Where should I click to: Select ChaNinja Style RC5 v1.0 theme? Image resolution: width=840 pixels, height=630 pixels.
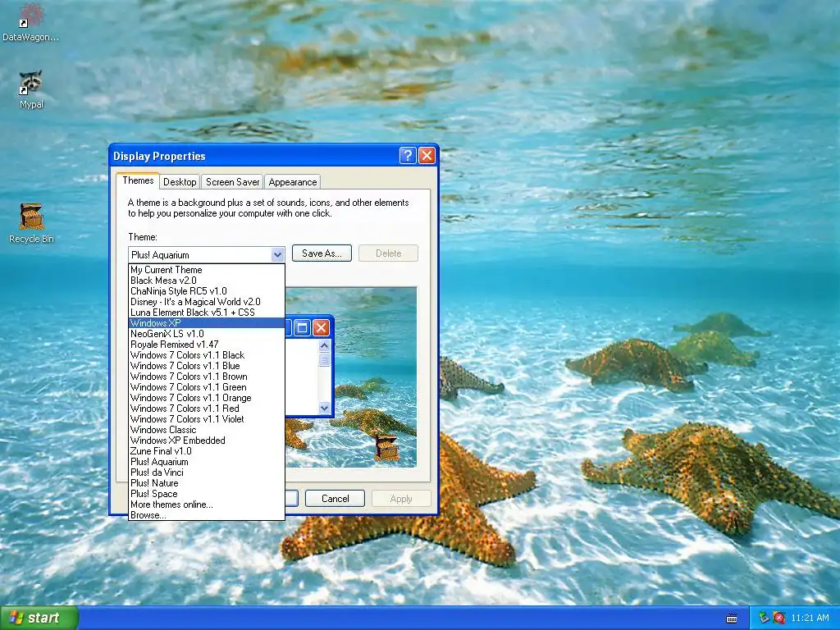206,291
